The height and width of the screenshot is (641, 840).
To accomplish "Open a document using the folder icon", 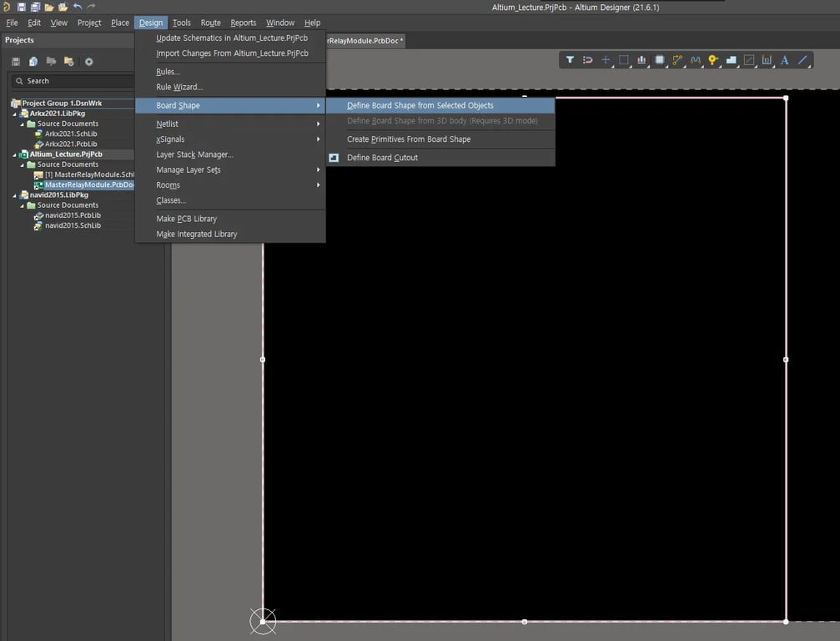I will (x=50, y=7).
